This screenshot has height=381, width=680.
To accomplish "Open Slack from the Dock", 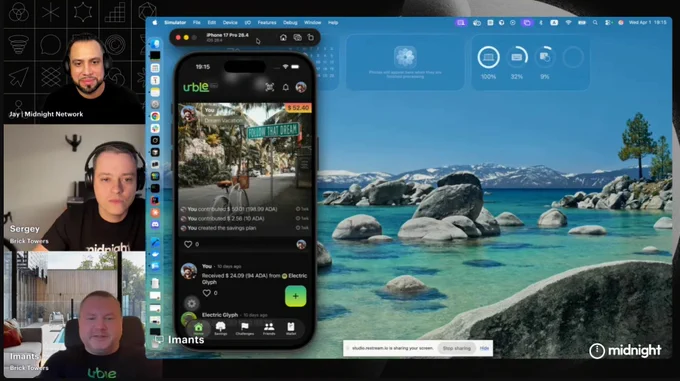I will (x=155, y=128).
